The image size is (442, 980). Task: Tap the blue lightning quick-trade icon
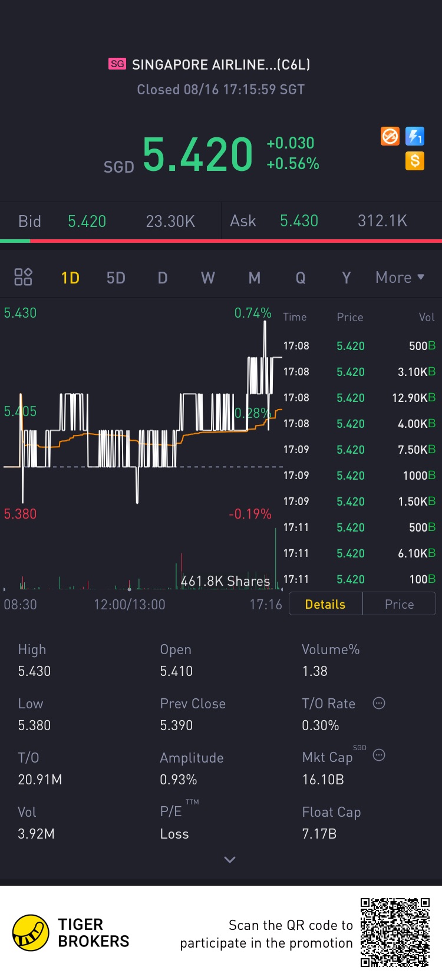[415, 137]
